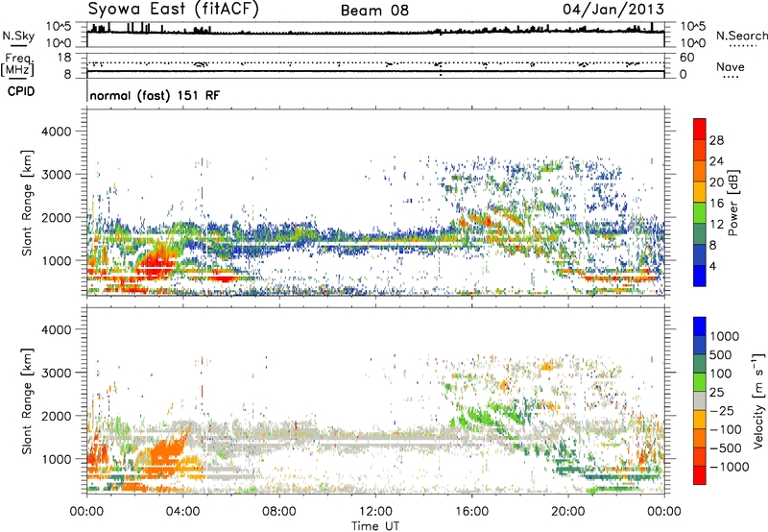
Task: Click the '20:00' time tick label
Action: 568,512
